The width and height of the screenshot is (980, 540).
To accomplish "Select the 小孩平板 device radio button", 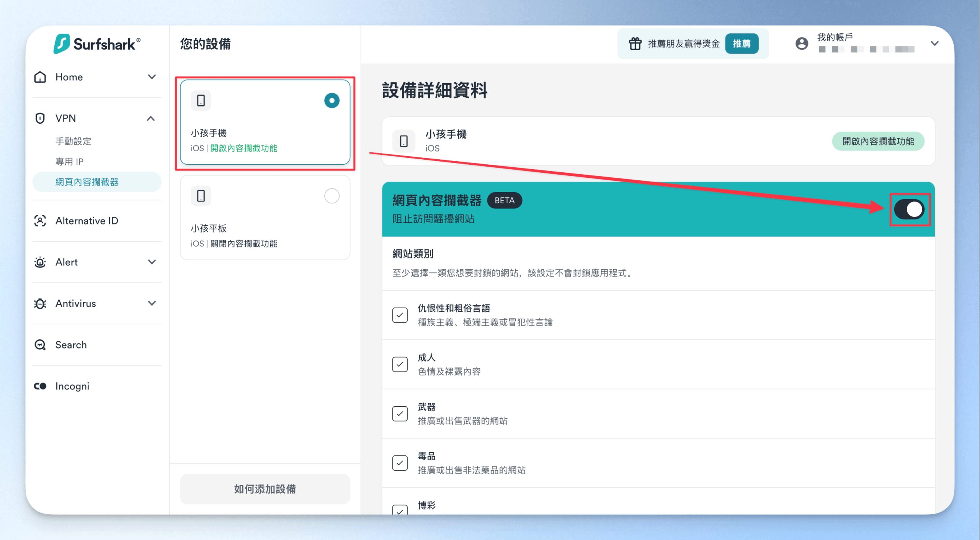I will coord(332,196).
